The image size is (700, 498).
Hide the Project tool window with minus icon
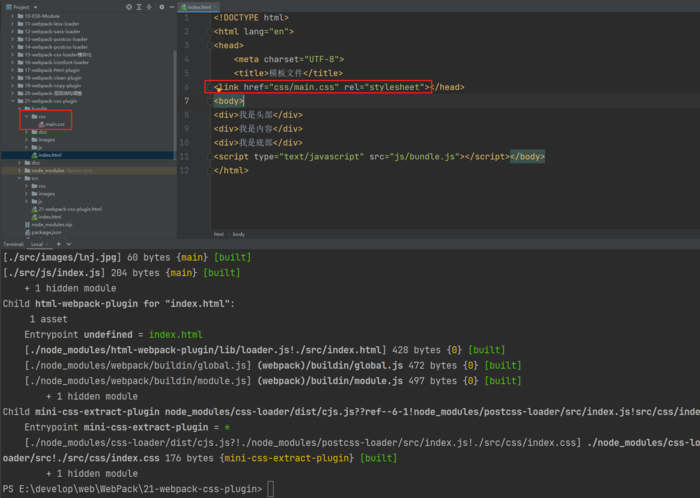point(171,7)
